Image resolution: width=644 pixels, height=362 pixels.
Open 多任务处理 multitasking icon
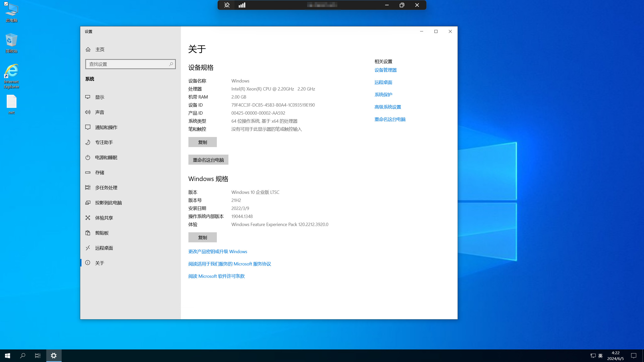point(88,188)
